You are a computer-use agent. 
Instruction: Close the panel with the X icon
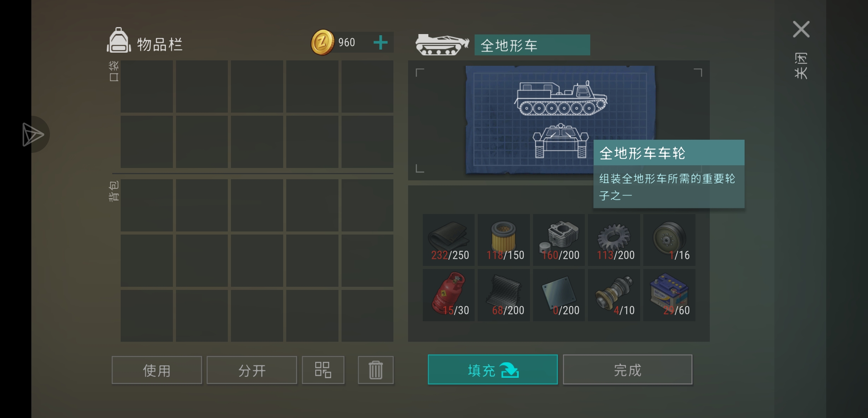coord(801,29)
